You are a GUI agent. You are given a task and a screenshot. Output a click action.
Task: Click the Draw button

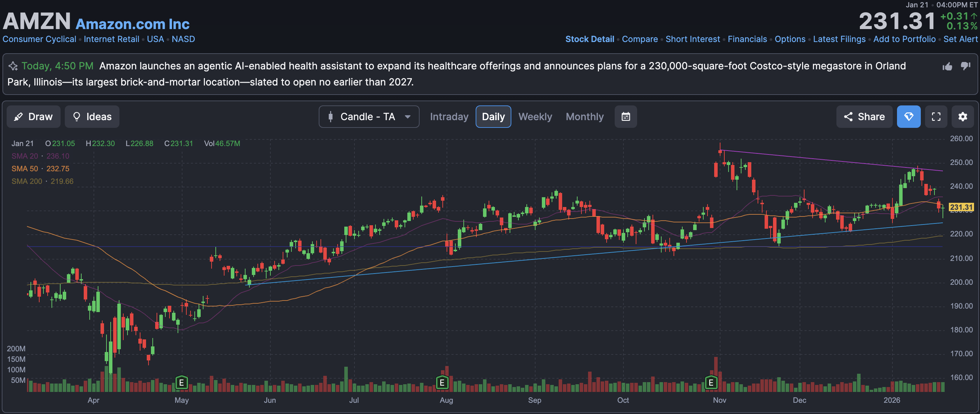click(x=34, y=116)
